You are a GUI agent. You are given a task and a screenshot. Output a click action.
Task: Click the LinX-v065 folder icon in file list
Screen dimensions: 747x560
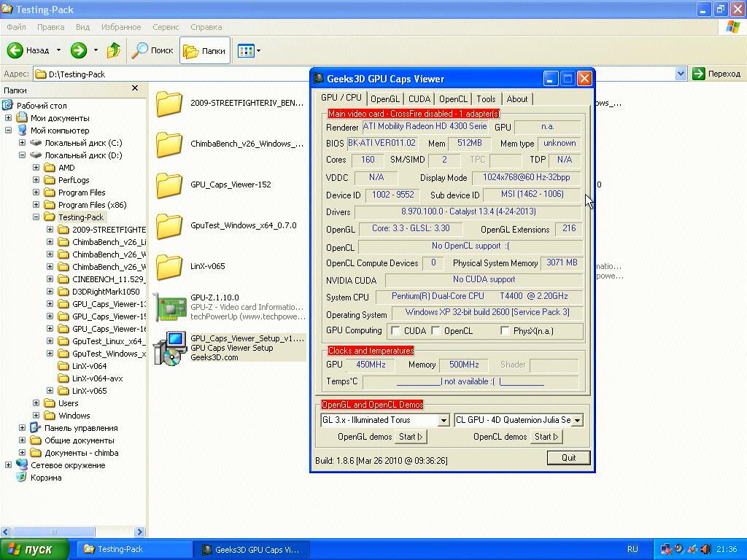pos(169,266)
